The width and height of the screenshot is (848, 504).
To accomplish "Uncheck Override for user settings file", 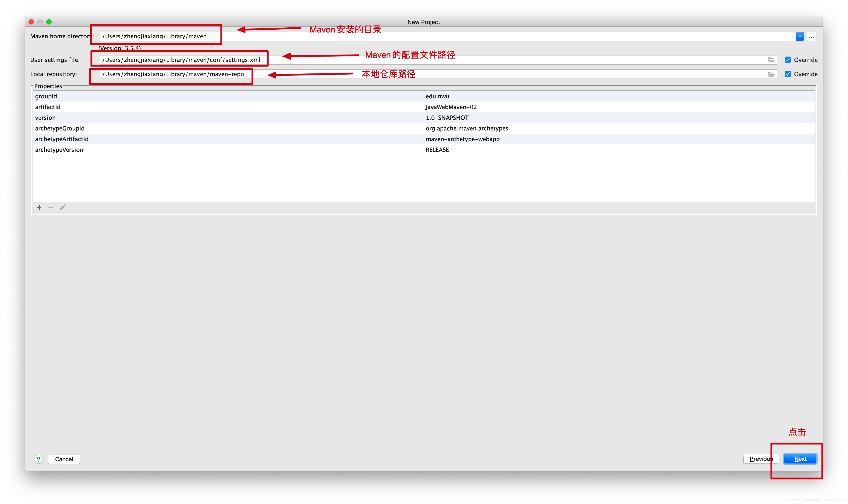I will tap(787, 60).
